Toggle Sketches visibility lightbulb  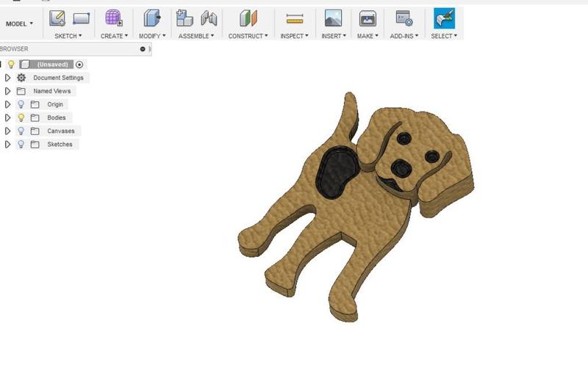coord(21,144)
